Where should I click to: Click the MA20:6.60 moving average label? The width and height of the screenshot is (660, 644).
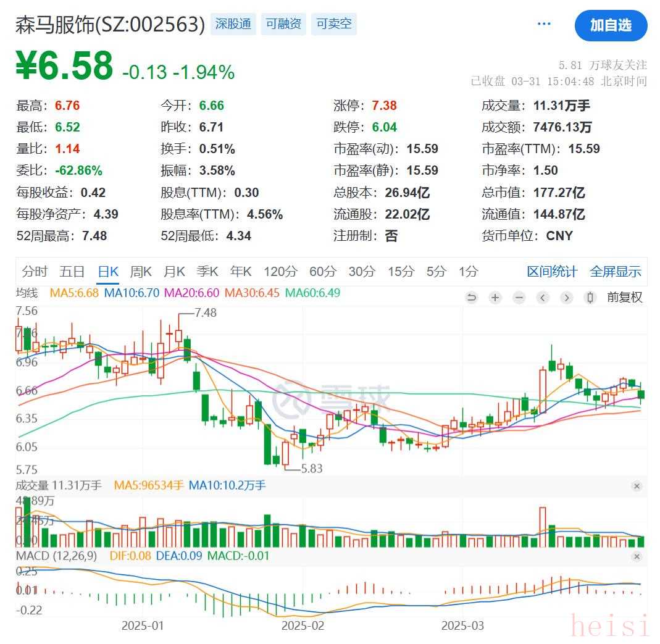pos(191,293)
